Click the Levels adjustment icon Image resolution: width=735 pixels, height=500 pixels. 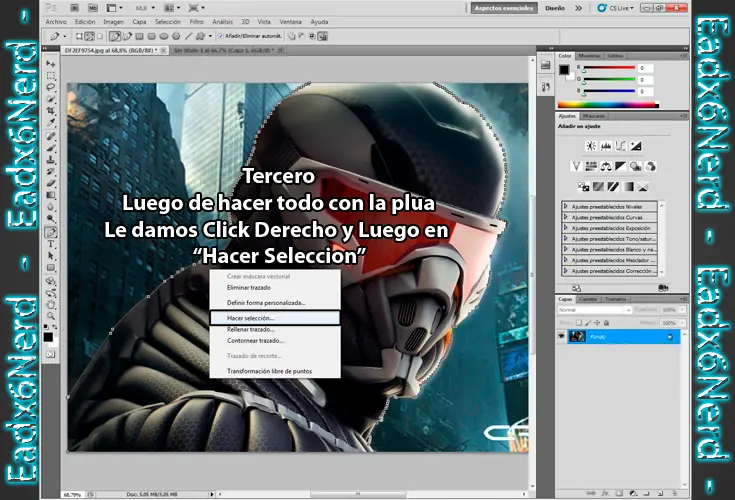point(606,146)
